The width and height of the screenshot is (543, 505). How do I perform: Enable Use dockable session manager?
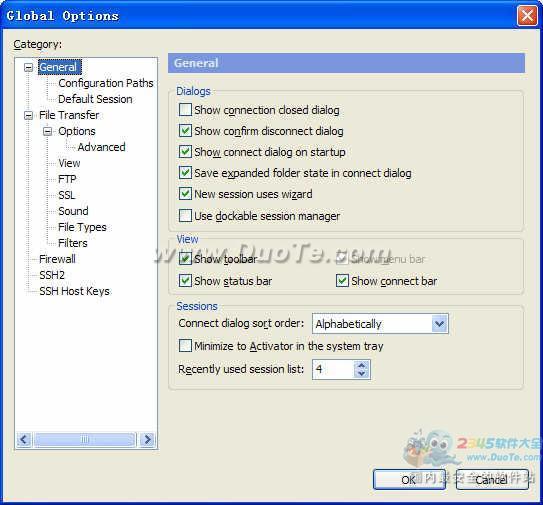[185, 215]
